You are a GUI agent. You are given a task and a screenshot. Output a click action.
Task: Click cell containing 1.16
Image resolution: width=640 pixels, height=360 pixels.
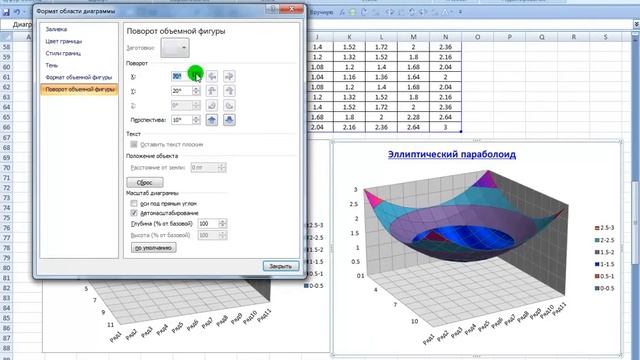click(349, 77)
